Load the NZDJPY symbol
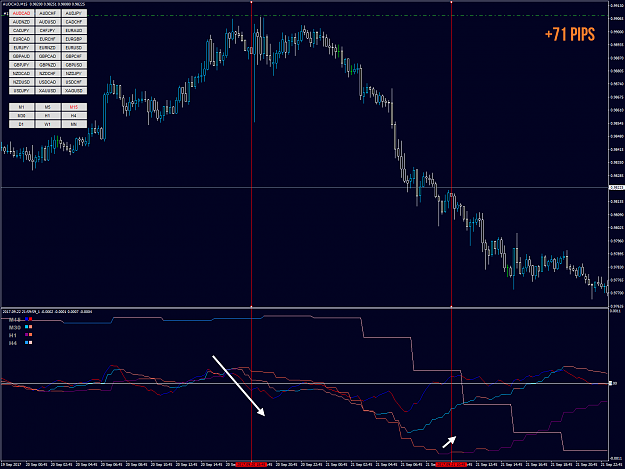 pos(74,73)
